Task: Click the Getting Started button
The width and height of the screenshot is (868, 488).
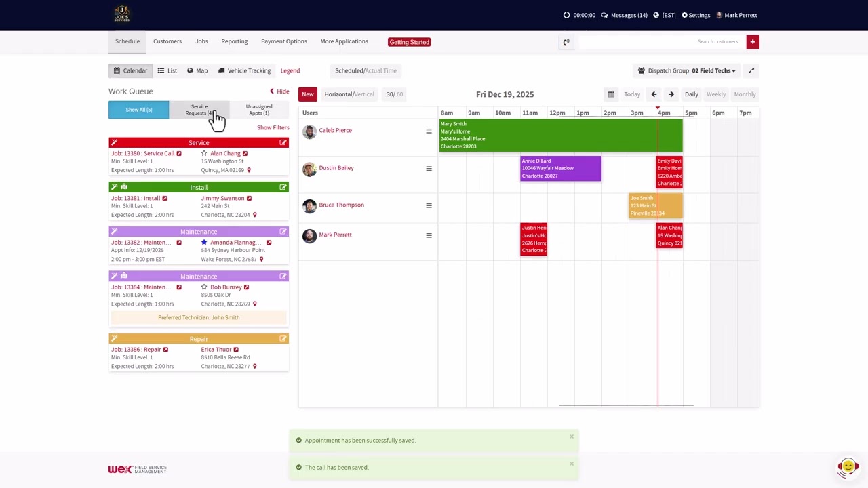Action: point(410,42)
